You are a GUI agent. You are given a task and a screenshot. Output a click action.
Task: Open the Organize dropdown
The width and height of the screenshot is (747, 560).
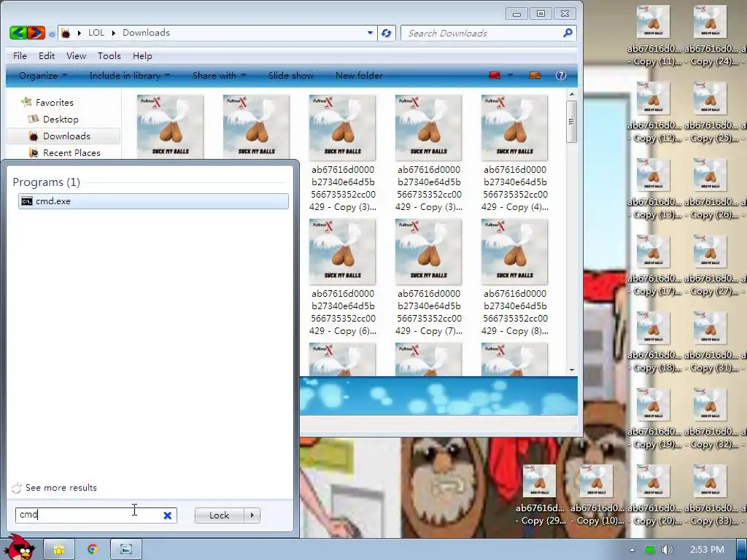43,75
